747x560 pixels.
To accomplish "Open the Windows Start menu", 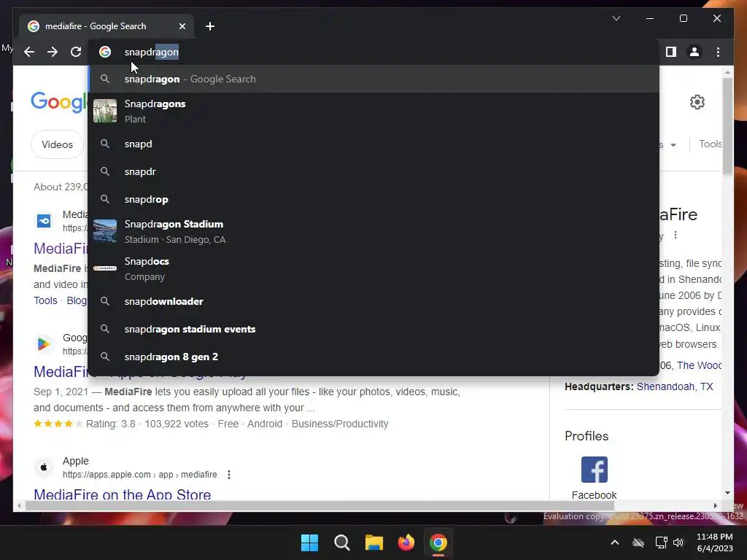I will (309, 542).
